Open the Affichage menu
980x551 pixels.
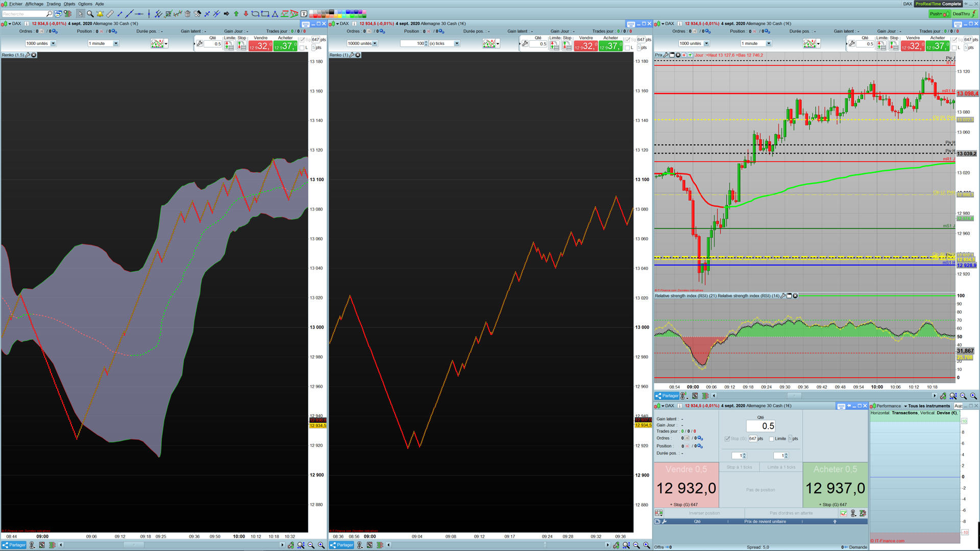coord(34,4)
